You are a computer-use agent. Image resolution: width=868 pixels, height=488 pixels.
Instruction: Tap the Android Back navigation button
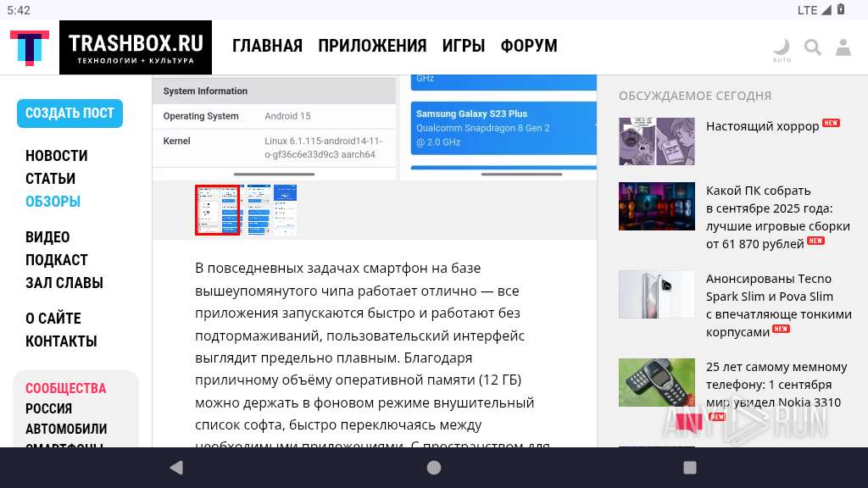coord(176,468)
